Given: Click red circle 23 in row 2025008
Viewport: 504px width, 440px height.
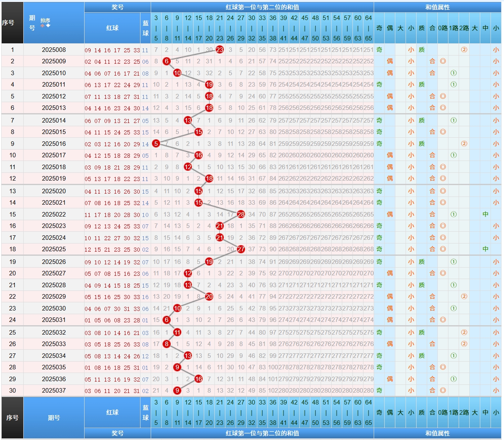Looking at the screenshot, I should point(220,50).
